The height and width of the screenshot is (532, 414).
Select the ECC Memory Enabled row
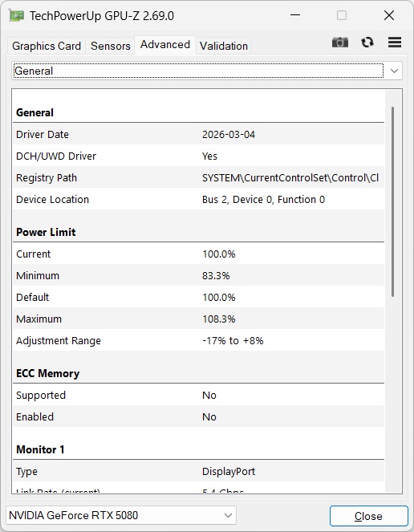click(x=198, y=417)
